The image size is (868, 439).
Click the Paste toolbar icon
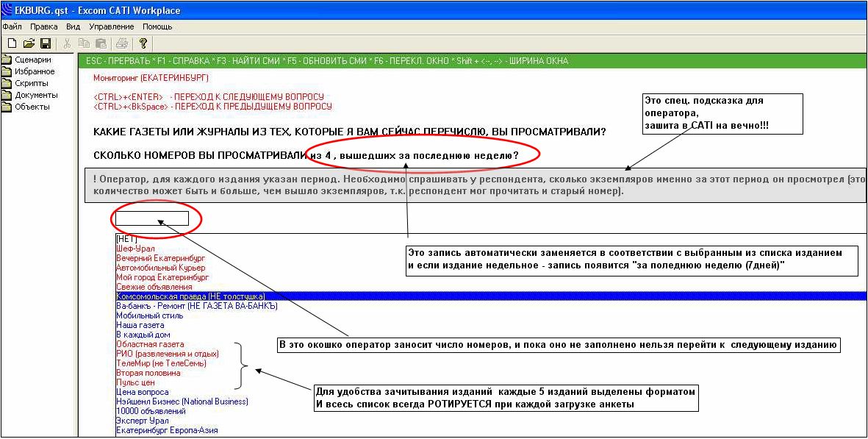(101, 44)
